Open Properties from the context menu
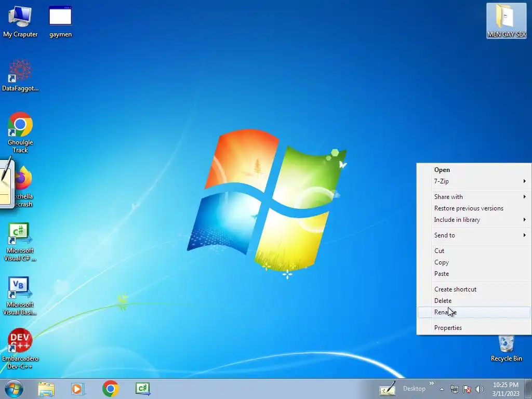The height and width of the screenshot is (399, 532). (474, 328)
